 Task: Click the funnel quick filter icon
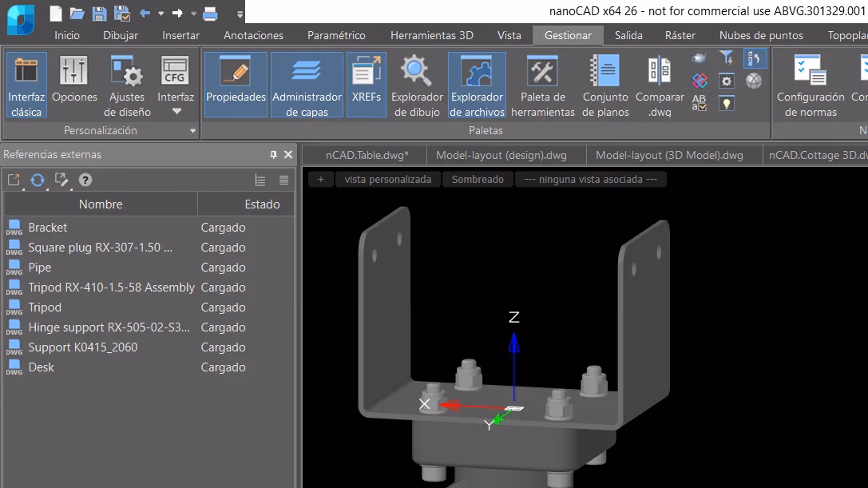pyautogui.click(x=727, y=58)
